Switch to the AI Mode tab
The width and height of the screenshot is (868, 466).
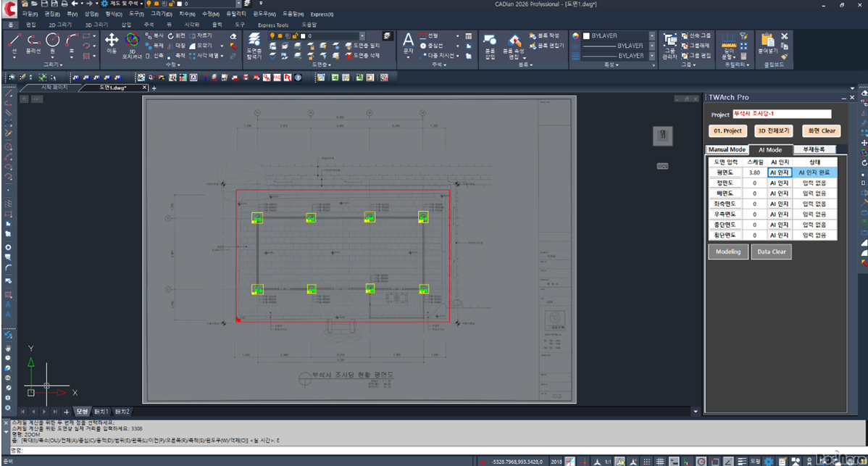coord(769,149)
